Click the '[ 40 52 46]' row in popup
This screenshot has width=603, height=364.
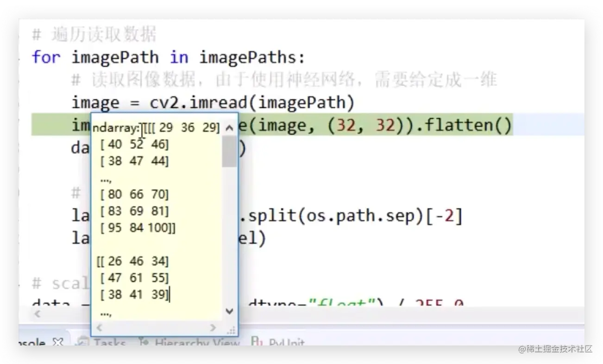point(134,144)
